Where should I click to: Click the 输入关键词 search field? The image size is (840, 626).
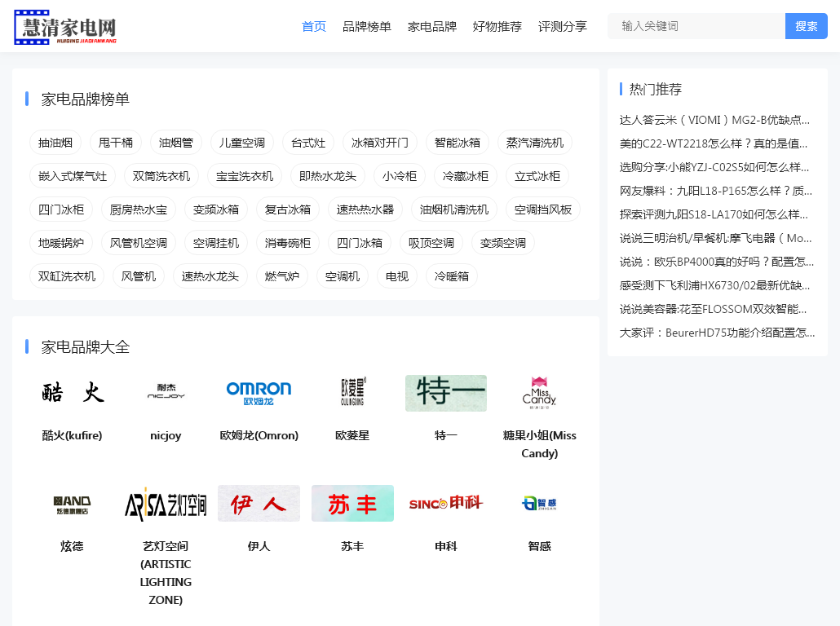tap(696, 26)
